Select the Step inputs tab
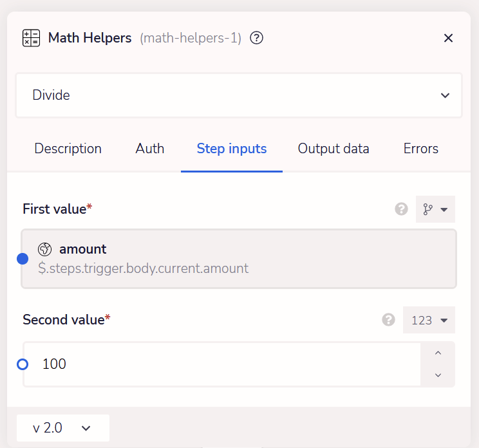The width and height of the screenshot is (479, 448). 232,149
